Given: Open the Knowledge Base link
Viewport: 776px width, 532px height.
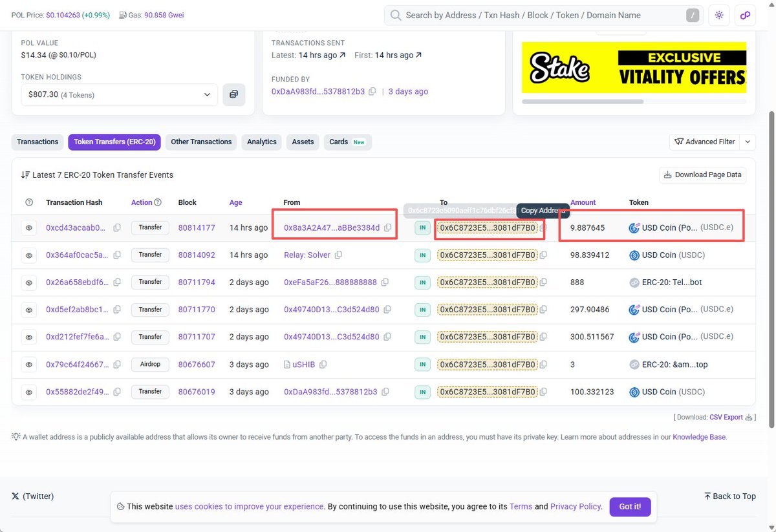Looking at the screenshot, I should [x=699, y=437].
